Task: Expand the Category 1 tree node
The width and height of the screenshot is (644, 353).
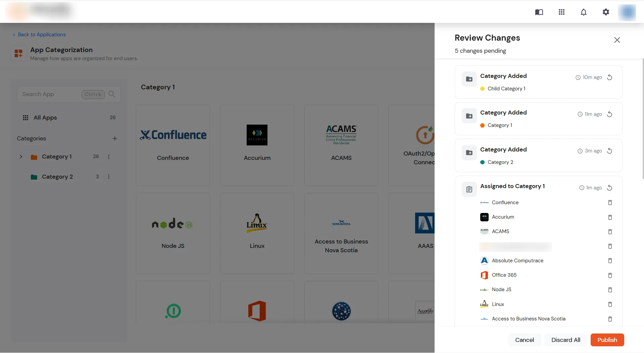Action: click(21, 157)
